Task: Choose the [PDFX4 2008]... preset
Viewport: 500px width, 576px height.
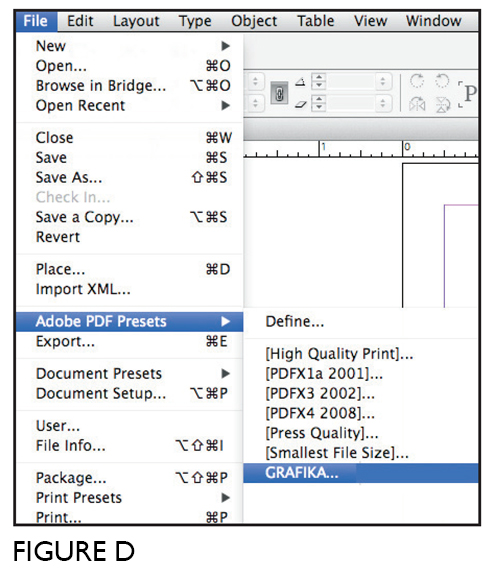Action: tap(361, 413)
